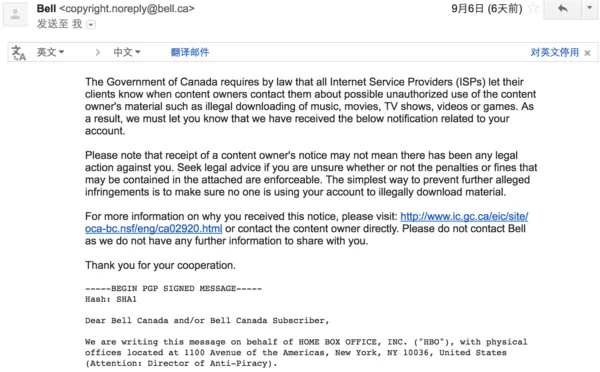Click the oca-bc.nsf/eng/ca02920.html link text
Viewport: 600px width, 372px height.
[x=153, y=229]
